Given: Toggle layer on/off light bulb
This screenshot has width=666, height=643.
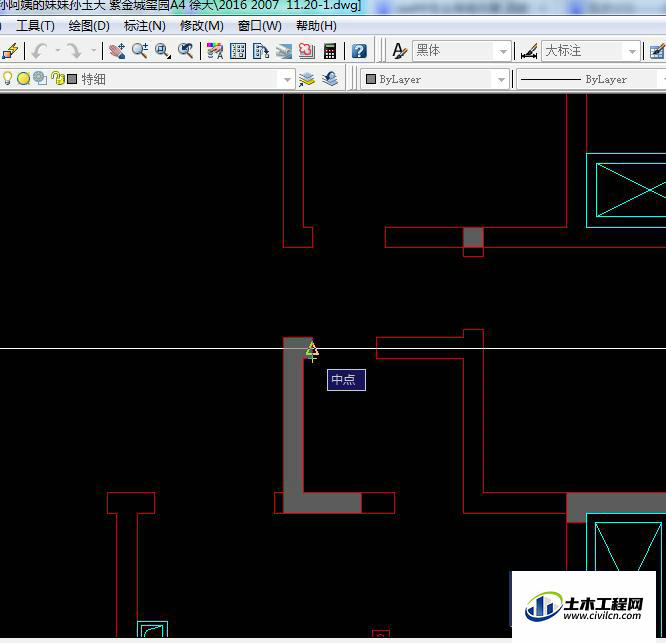Looking at the screenshot, I should pos(8,79).
